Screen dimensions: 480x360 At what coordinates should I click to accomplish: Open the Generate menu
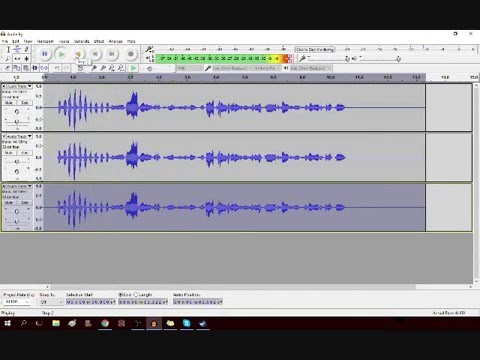(82, 41)
